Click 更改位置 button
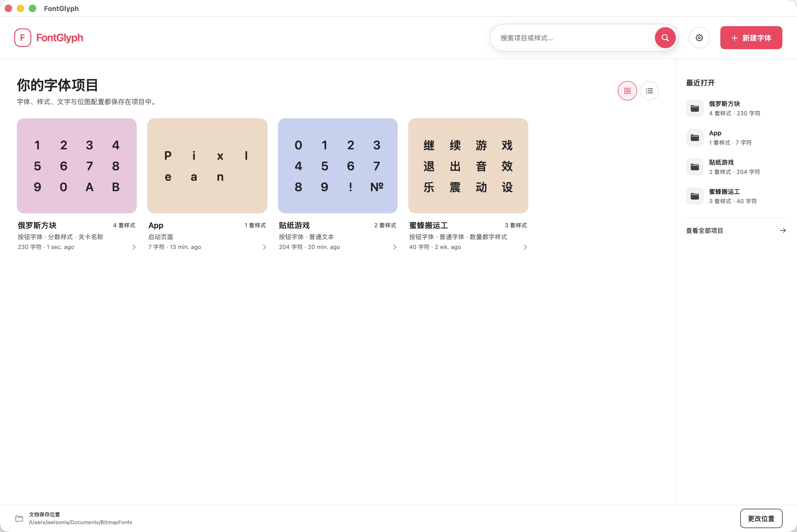 click(761, 518)
